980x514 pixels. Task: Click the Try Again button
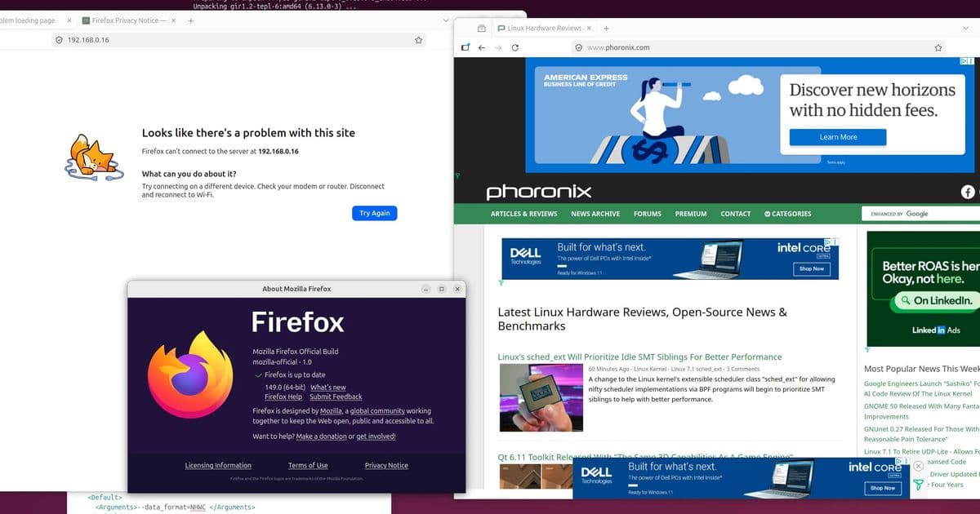[374, 213]
